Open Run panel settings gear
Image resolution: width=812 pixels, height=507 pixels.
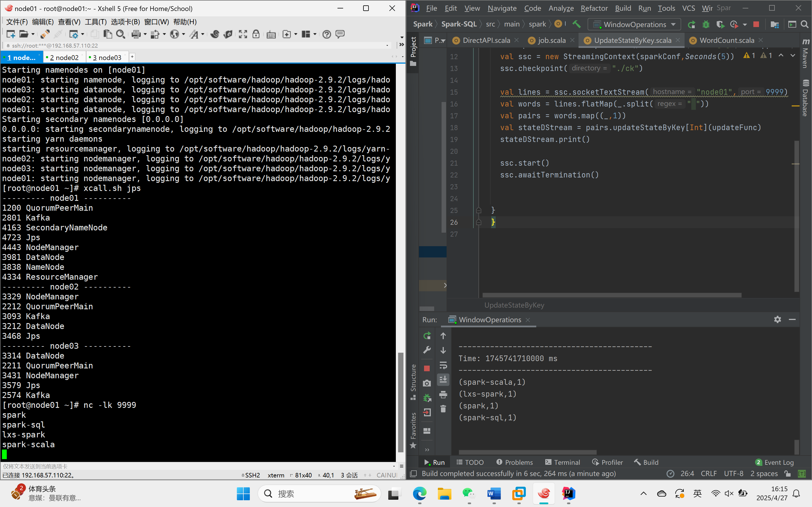tap(777, 320)
